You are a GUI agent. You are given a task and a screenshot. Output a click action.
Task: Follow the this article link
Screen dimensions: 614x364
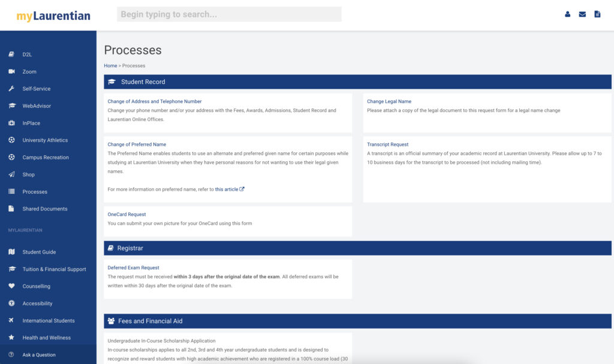click(x=226, y=189)
